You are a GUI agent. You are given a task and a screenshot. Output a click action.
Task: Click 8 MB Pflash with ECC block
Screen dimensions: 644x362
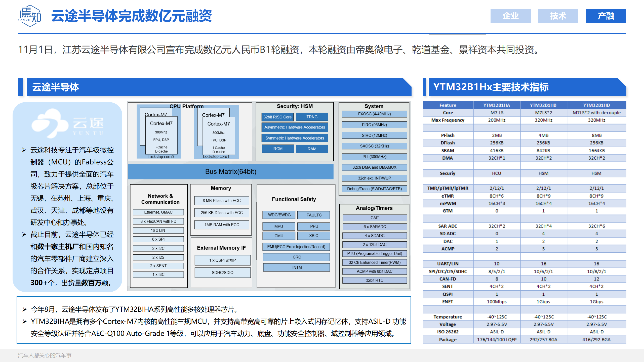(222, 201)
